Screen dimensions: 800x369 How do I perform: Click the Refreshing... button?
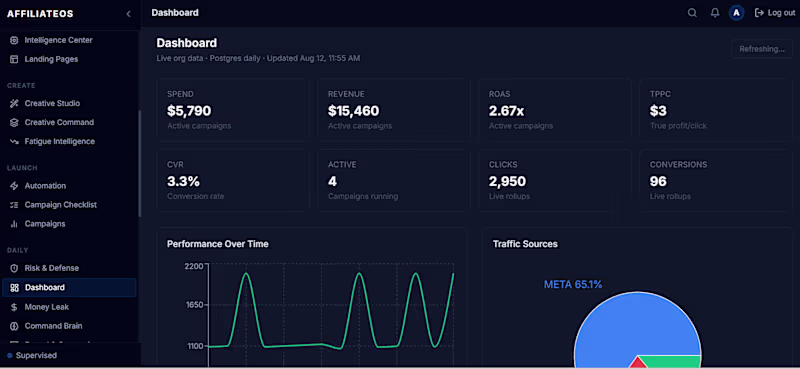[x=762, y=49]
